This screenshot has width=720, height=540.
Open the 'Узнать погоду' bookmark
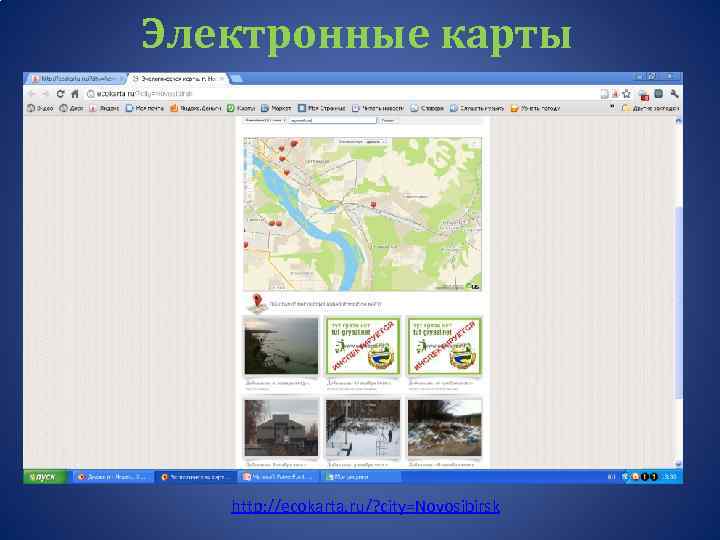(x=535, y=108)
